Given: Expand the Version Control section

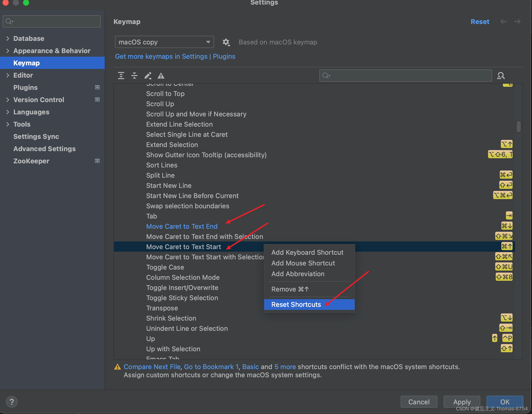Looking at the screenshot, I should point(8,100).
